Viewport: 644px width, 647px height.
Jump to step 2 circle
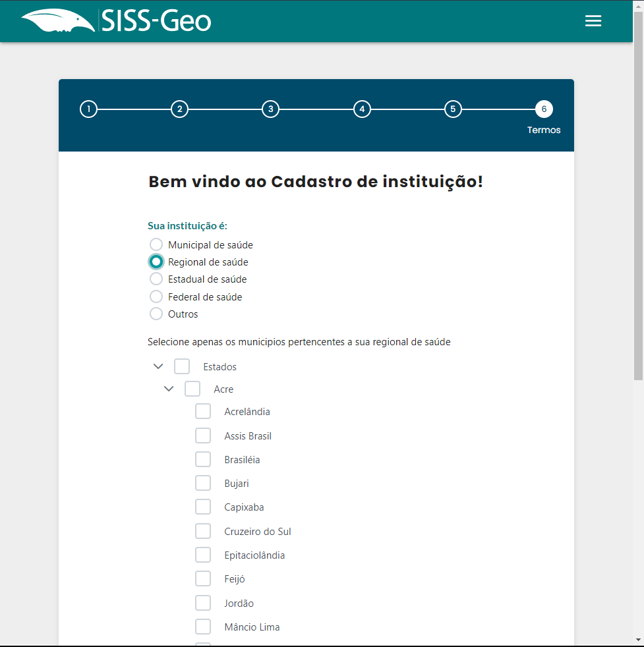pos(179,109)
